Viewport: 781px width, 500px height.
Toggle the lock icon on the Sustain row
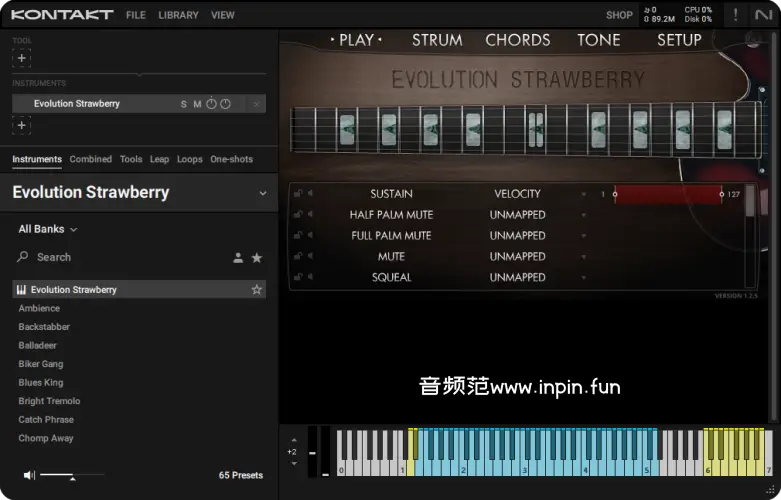pos(298,194)
